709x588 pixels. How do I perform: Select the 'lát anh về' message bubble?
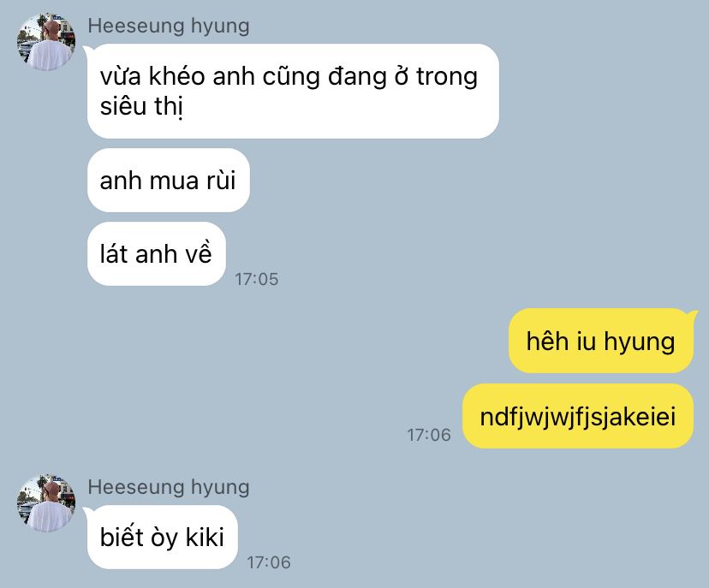point(157,254)
